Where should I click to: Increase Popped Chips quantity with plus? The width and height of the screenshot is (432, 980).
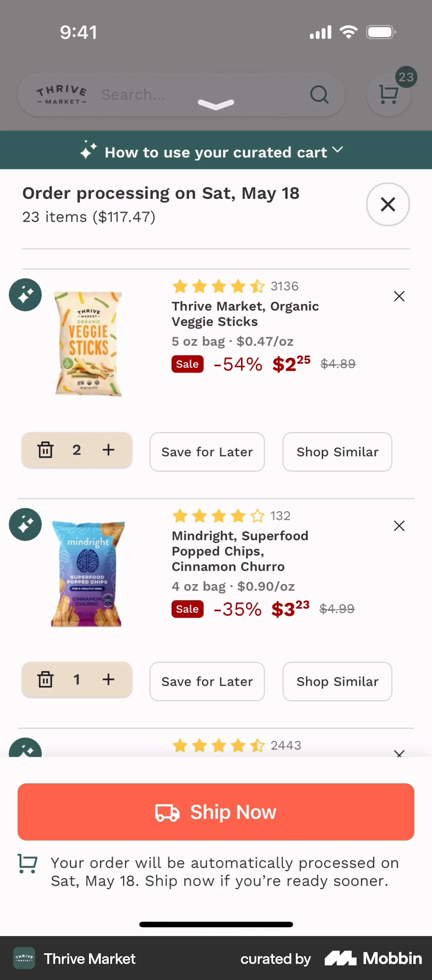click(108, 679)
